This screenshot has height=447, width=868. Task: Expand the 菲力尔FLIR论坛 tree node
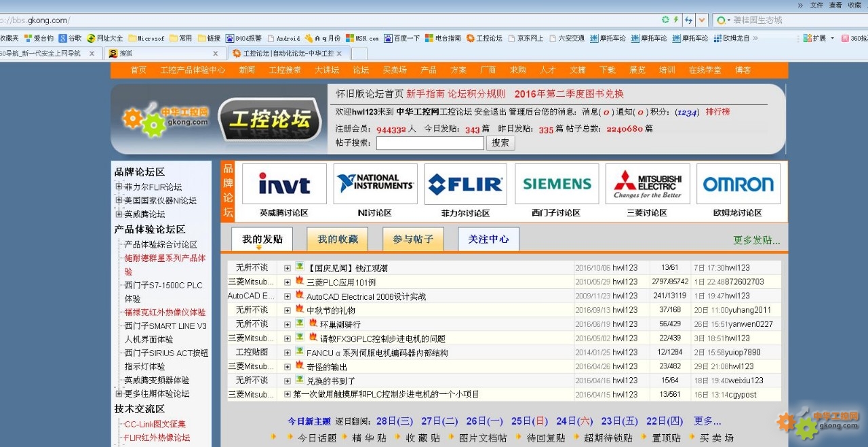(x=119, y=187)
